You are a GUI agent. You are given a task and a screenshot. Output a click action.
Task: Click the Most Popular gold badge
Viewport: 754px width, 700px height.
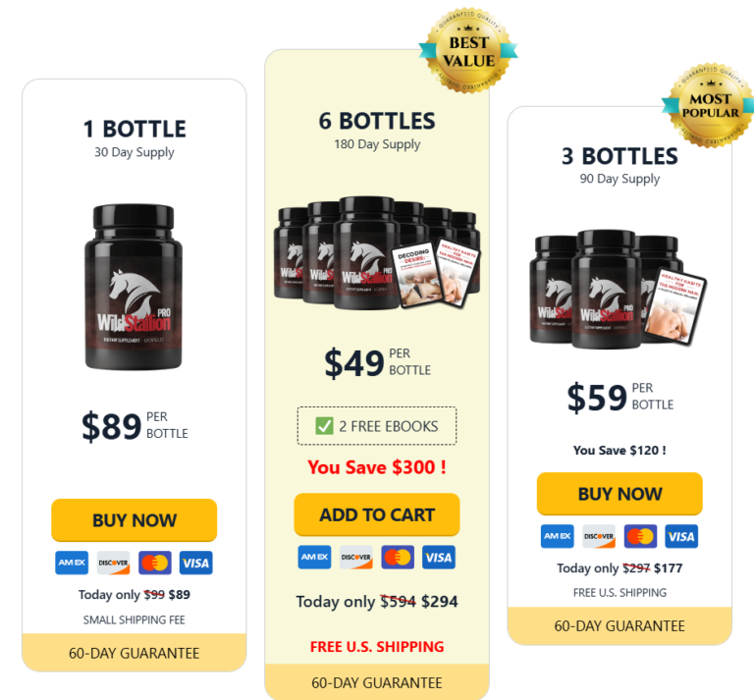(710, 105)
